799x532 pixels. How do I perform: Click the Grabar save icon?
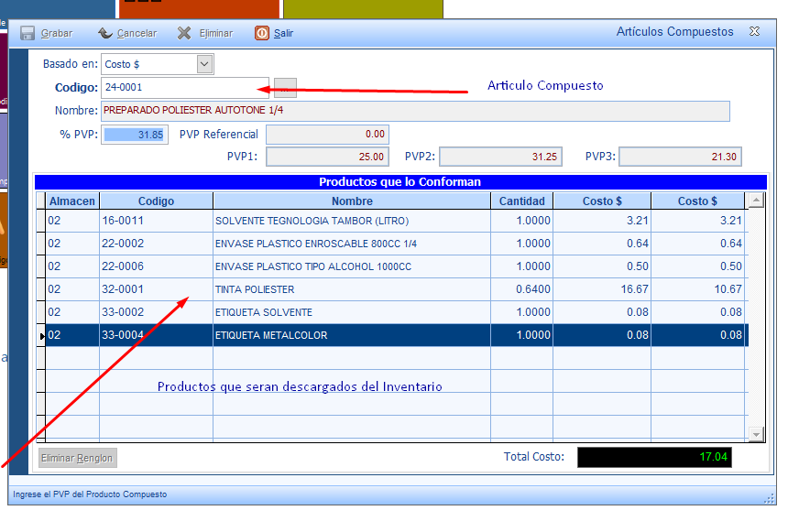27,33
